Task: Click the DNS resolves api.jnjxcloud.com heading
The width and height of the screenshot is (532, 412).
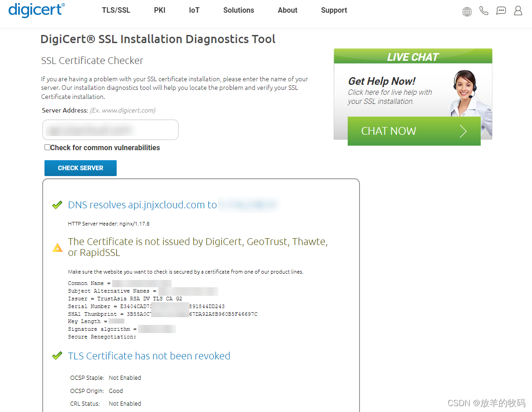Action: tap(142, 205)
